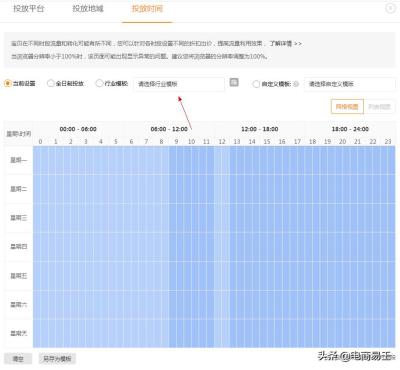
Task: Click the 12:00 - 18:00 time range header
Action: 260,129
